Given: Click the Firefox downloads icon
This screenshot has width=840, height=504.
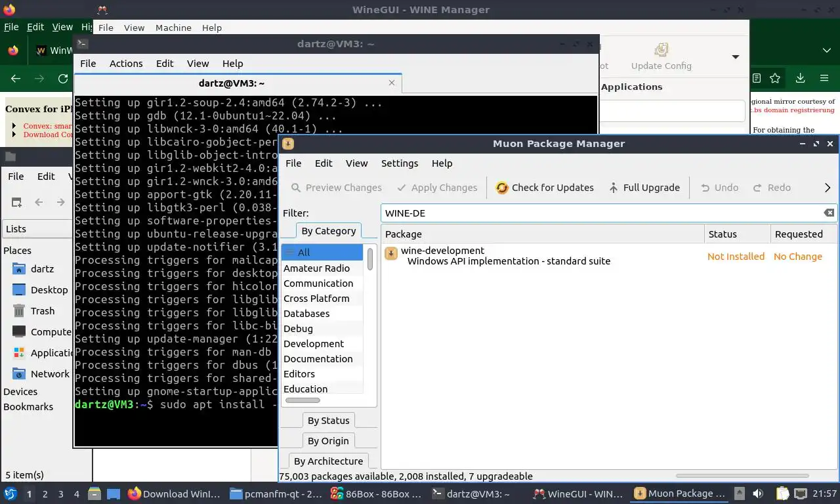Looking at the screenshot, I should tap(800, 78).
